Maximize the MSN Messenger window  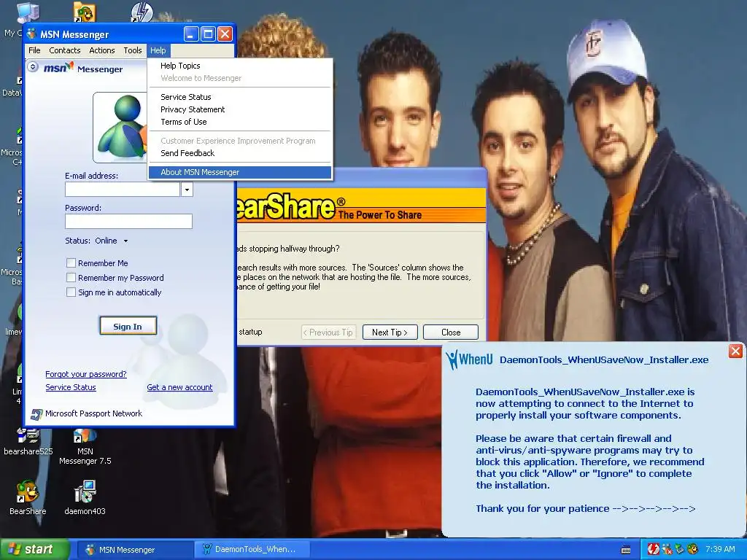pos(208,34)
